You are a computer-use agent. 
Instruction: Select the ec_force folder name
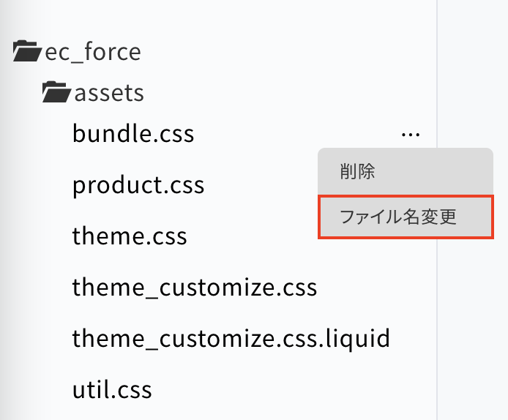click(93, 52)
